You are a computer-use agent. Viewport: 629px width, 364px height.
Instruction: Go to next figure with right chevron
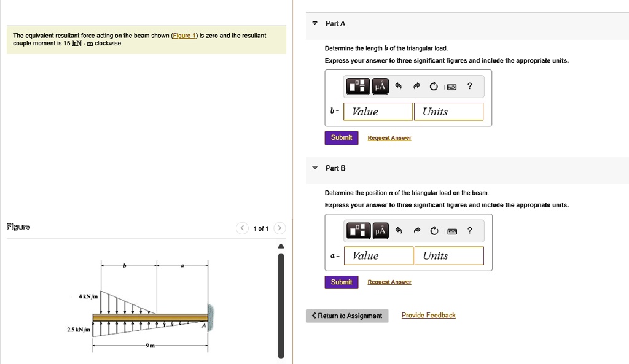pyautogui.click(x=279, y=228)
